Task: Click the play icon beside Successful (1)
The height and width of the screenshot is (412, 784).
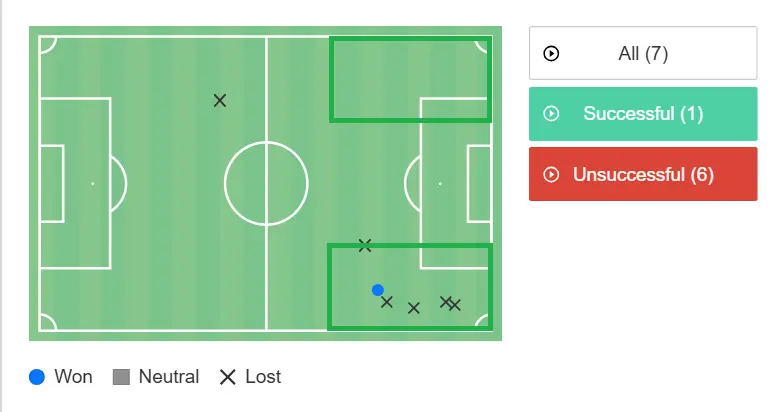Action: (x=551, y=114)
